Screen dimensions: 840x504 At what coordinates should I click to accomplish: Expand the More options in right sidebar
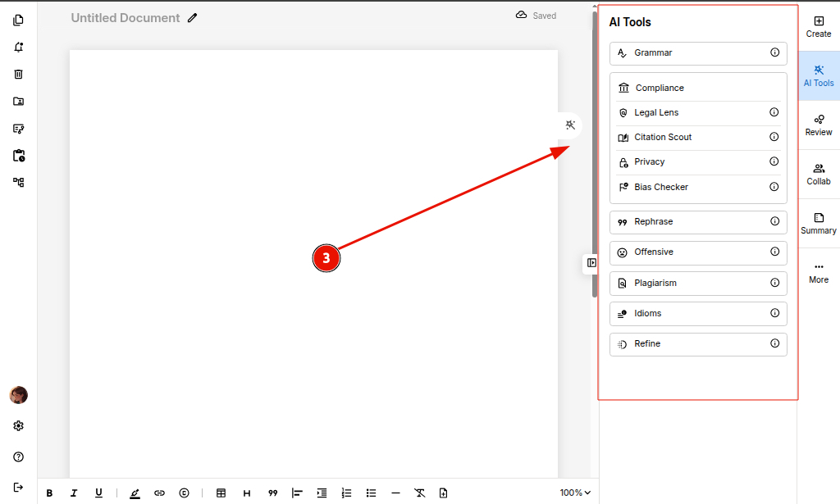pyautogui.click(x=819, y=272)
